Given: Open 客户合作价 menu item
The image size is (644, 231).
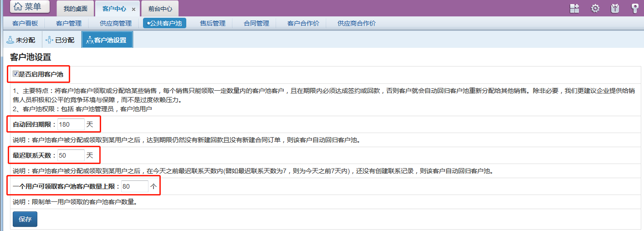Looking at the screenshot, I should (303, 23).
